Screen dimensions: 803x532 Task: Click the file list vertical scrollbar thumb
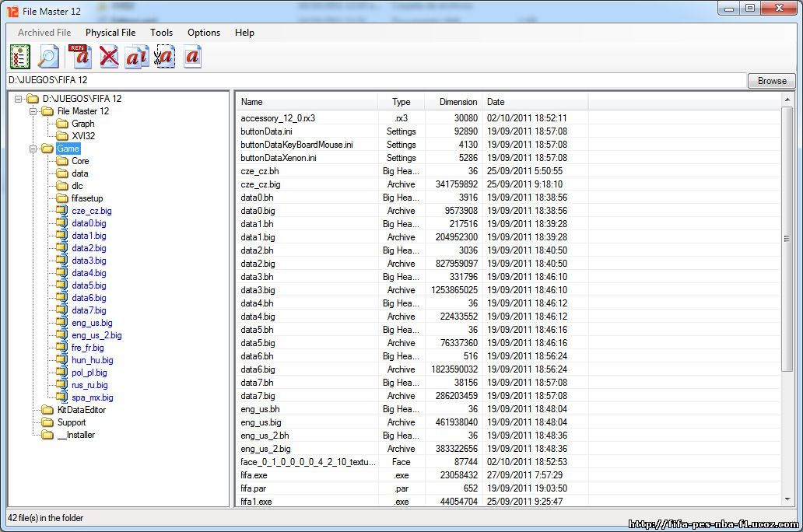(787, 239)
